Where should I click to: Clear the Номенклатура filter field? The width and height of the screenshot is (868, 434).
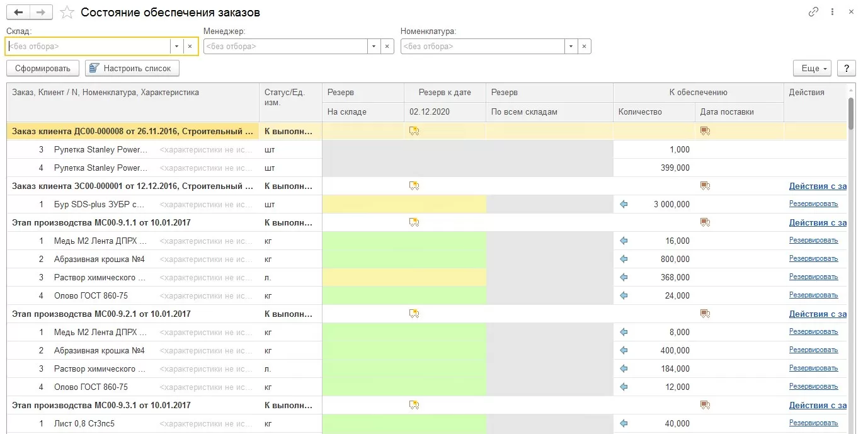pyautogui.click(x=585, y=47)
